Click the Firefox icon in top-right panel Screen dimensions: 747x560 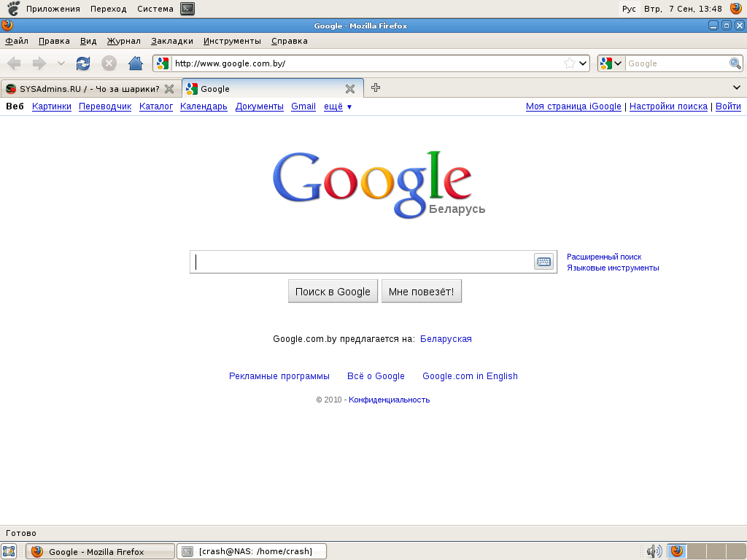pyautogui.click(x=736, y=9)
